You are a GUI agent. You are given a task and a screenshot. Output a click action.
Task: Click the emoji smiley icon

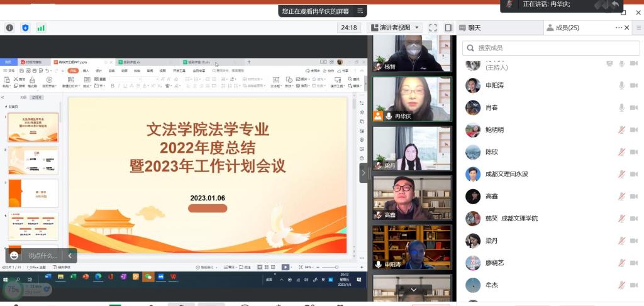tap(14, 256)
